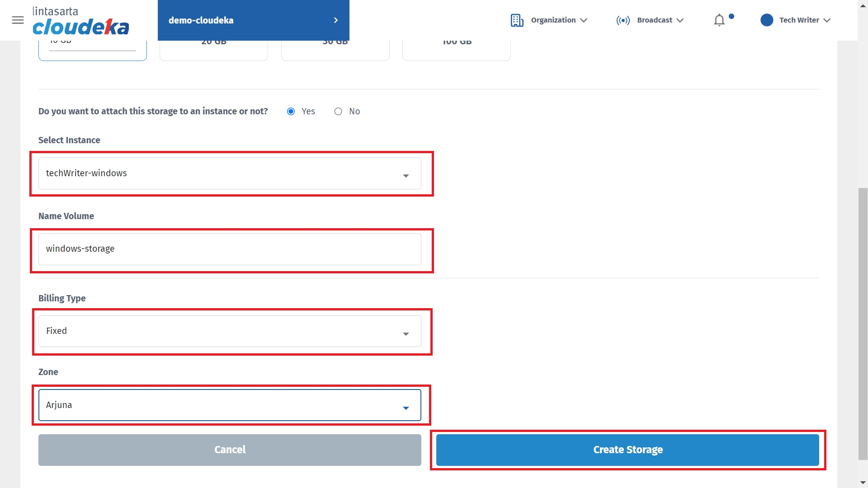Click the Create Storage button
The width and height of the screenshot is (868, 488).
click(x=627, y=450)
